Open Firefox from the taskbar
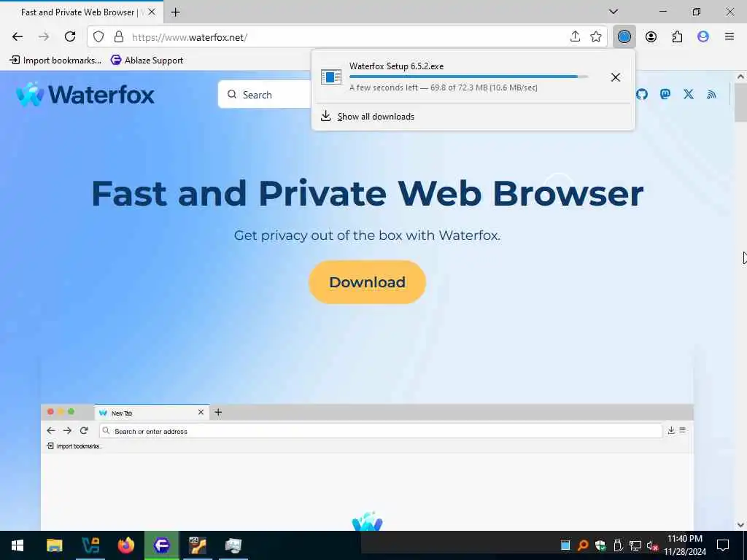Image resolution: width=747 pixels, height=560 pixels. pos(125,545)
